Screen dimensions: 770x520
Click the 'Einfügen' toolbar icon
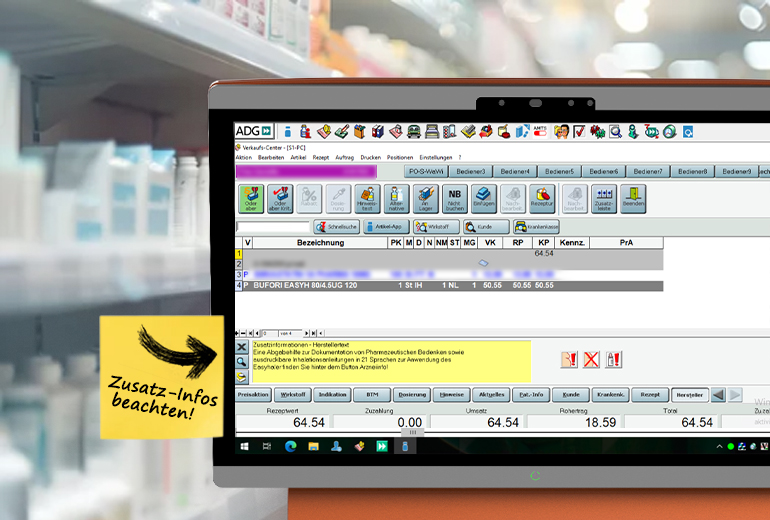(x=484, y=199)
